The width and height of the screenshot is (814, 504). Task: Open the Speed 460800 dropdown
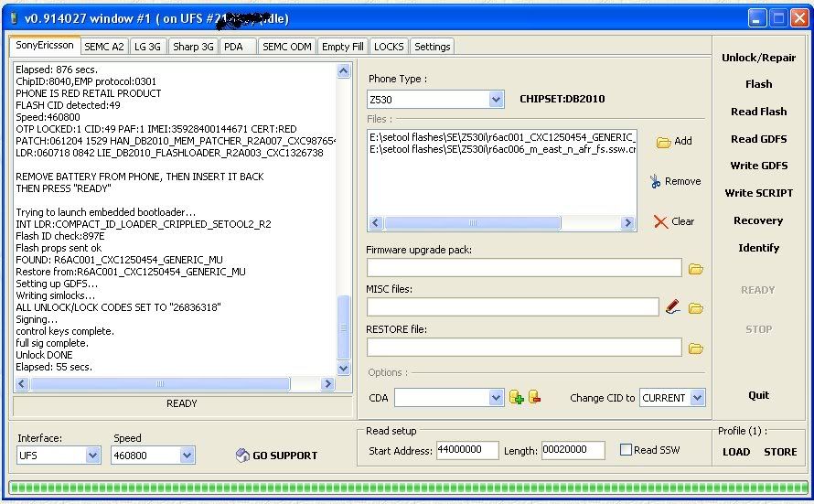187,456
